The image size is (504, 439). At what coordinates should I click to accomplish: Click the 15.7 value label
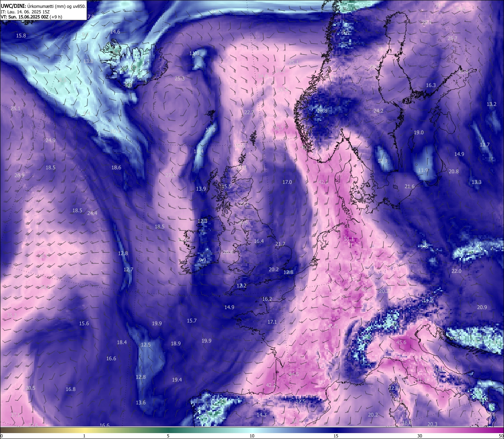coord(191,320)
